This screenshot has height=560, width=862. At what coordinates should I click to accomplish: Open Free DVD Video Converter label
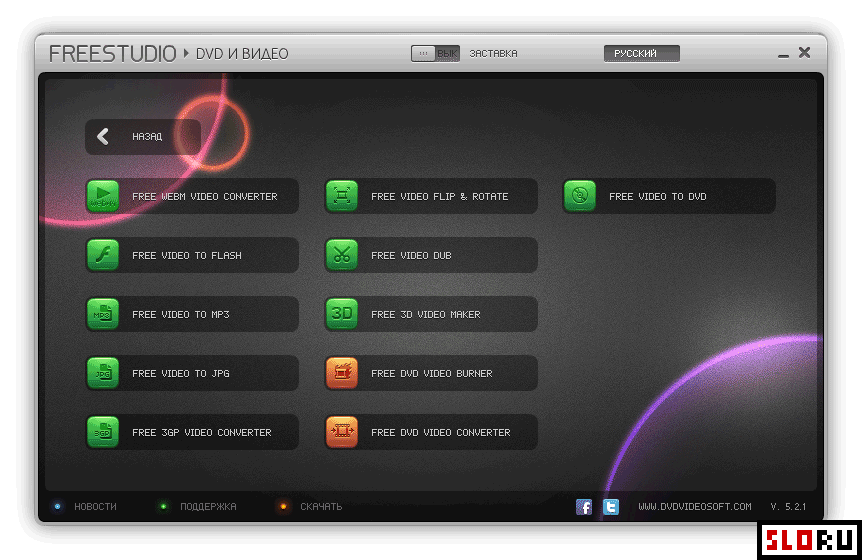point(440,433)
